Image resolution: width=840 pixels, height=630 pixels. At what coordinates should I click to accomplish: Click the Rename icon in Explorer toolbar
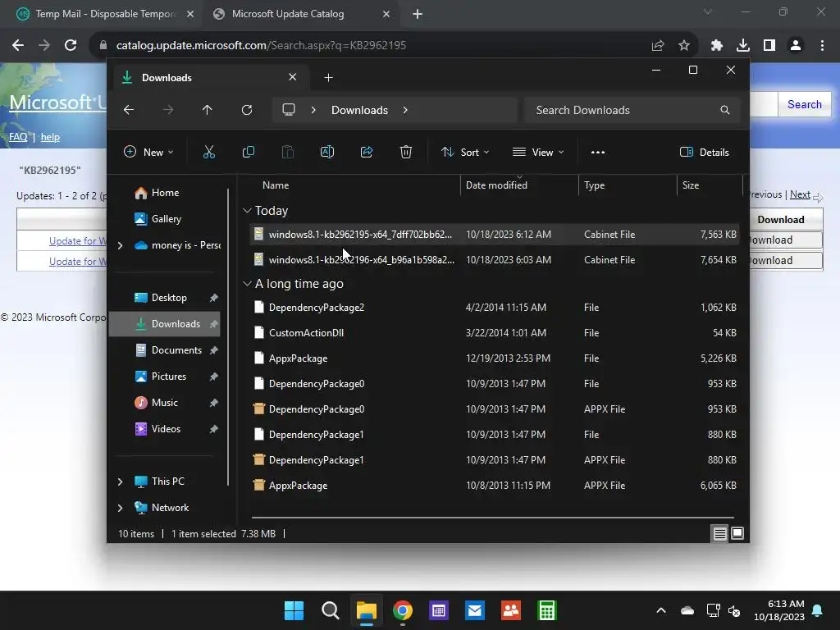coord(326,152)
